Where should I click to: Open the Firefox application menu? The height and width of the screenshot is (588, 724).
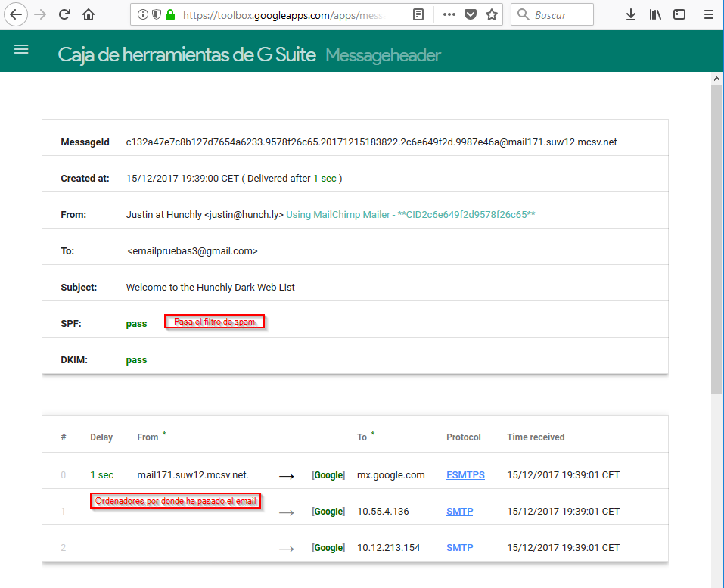coord(709,15)
